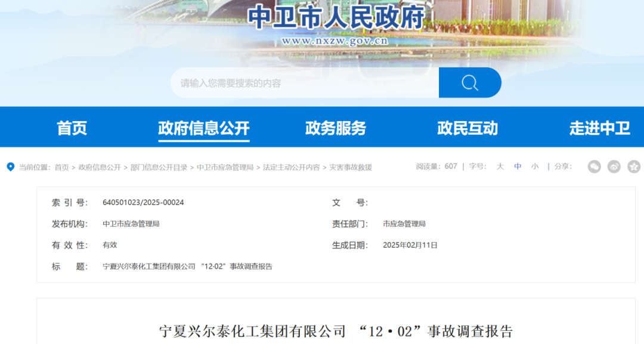Viewport: 644px width, 344px height.
Task: Click 中卫市应急管理局 breadcrumb link
Action: pos(225,167)
